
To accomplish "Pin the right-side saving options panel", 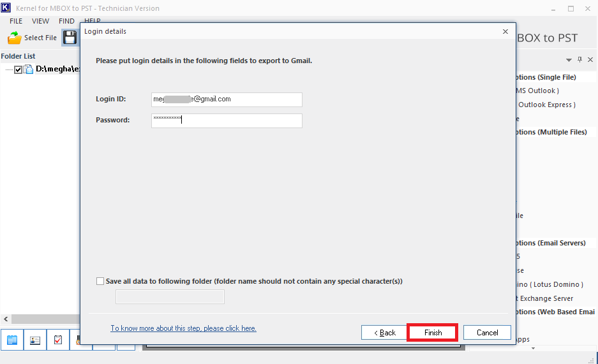I will [579, 59].
